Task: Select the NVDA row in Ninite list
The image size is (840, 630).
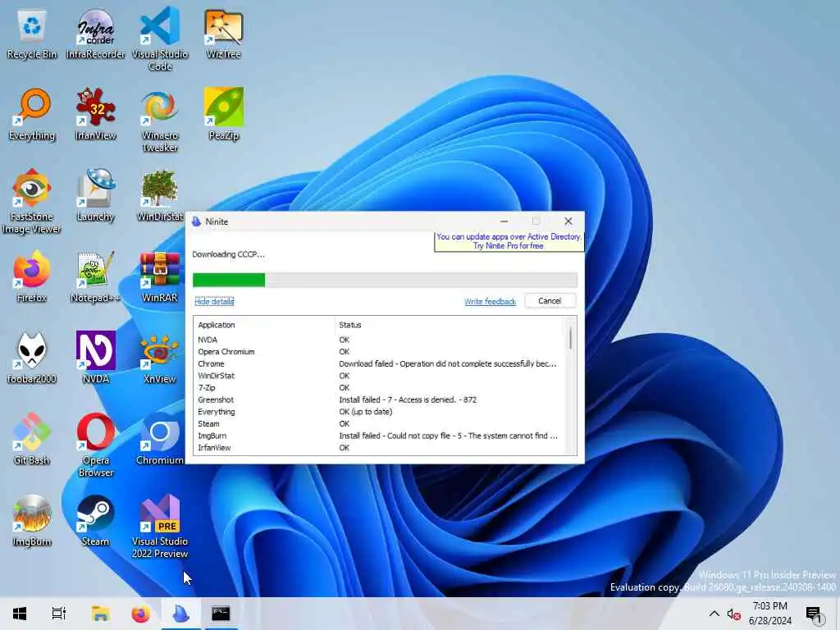Action: pyautogui.click(x=378, y=340)
